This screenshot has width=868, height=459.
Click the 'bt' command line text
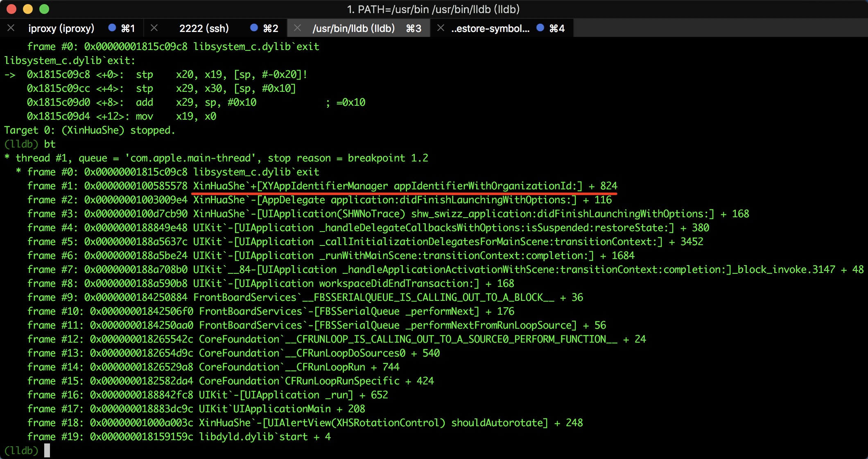pos(50,144)
